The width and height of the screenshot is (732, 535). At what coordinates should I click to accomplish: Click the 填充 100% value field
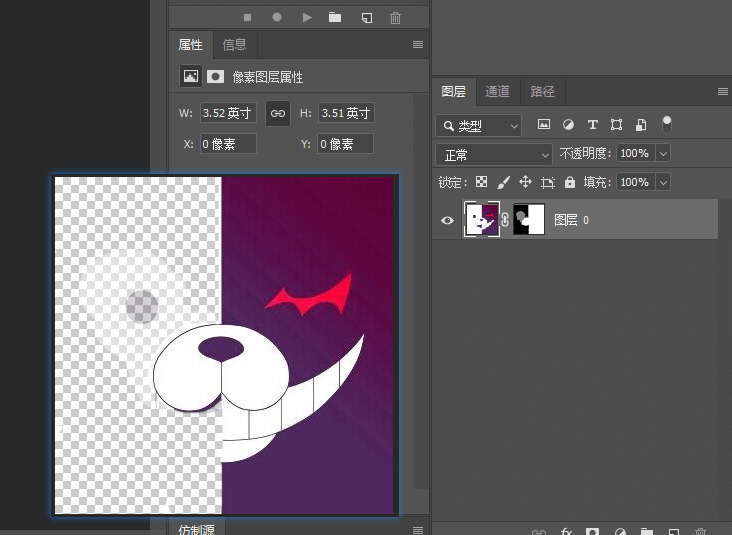tap(636, 182)
